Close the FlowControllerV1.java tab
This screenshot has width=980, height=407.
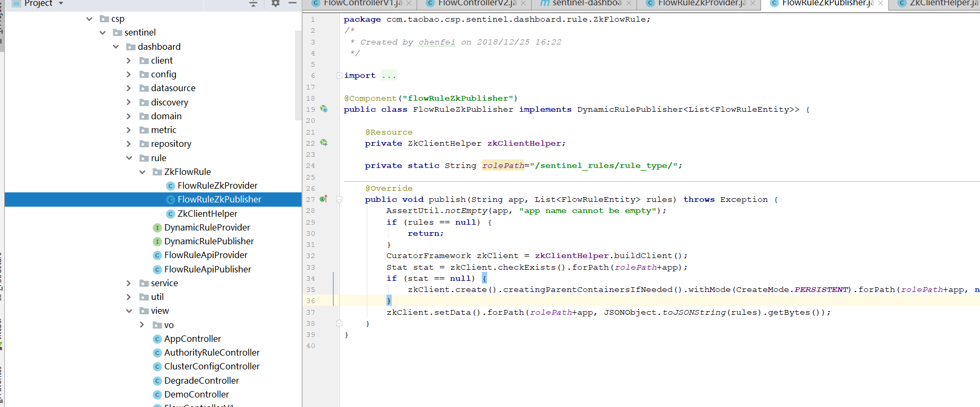point(409,3)
